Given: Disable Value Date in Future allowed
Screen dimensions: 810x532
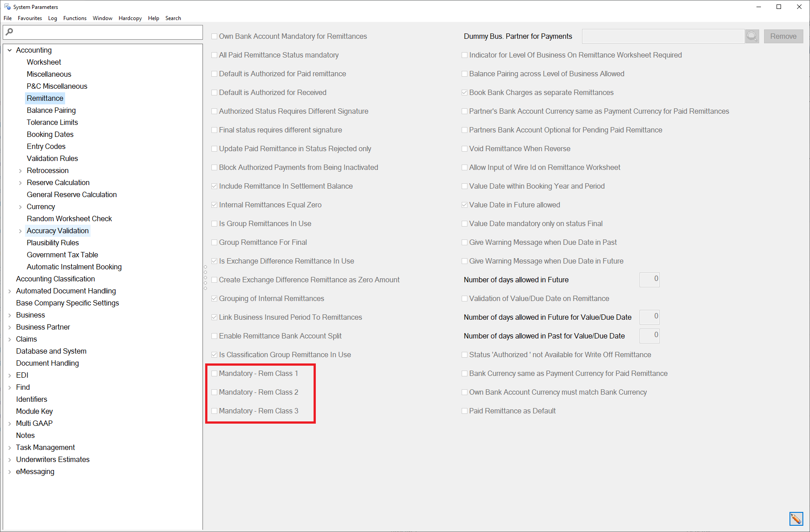Looking at the screenshot, I should 464,205.
